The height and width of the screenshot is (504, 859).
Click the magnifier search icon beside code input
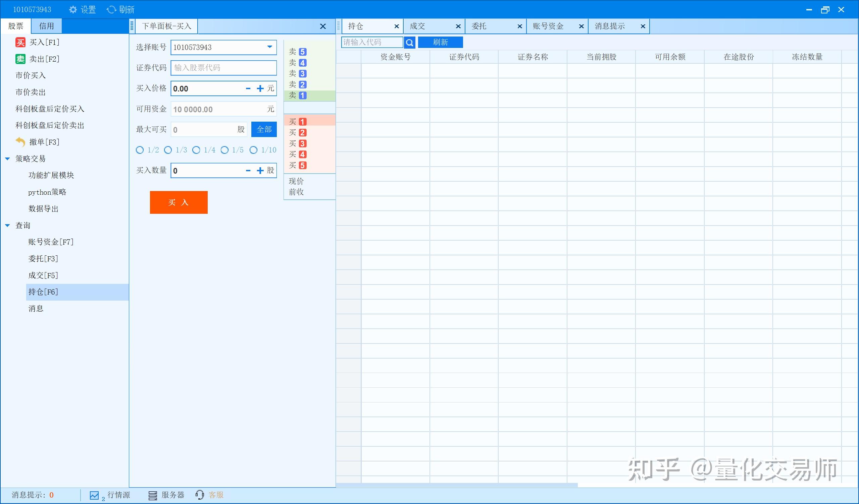pos(409,42)
